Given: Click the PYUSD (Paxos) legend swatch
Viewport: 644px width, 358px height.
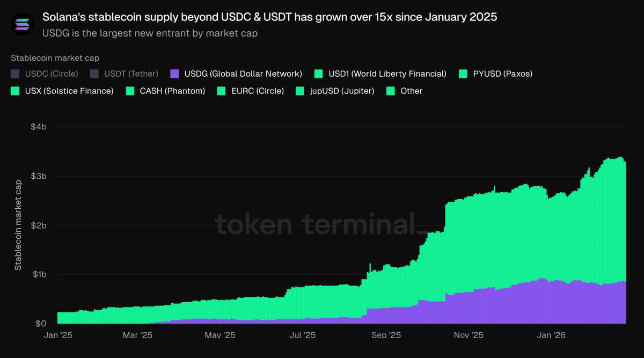Looking at the screenshot, I should pos(463,74).
